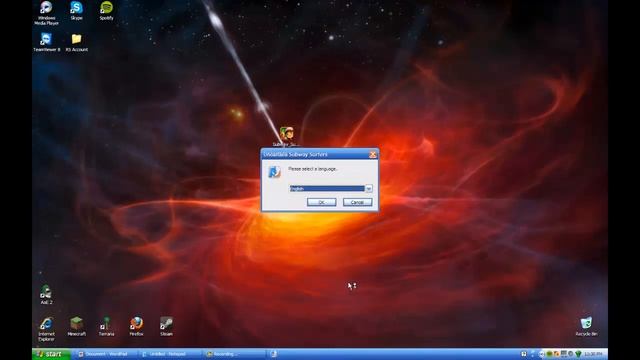Open the Steam desktop shortcut
Screen dimensions: 640x360
coord(166,327)
